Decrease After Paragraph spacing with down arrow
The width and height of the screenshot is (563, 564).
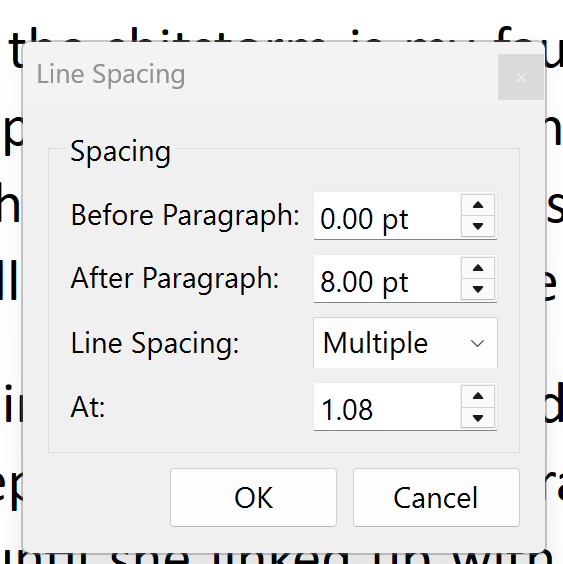[478, 289]
